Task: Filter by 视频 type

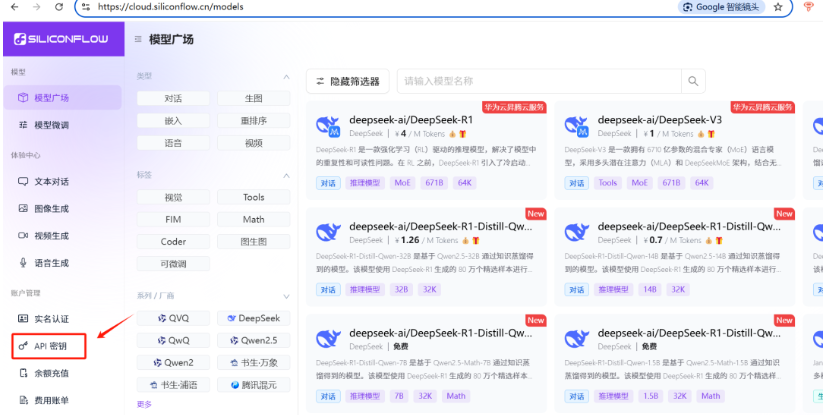Action: (x=253, y=143)
